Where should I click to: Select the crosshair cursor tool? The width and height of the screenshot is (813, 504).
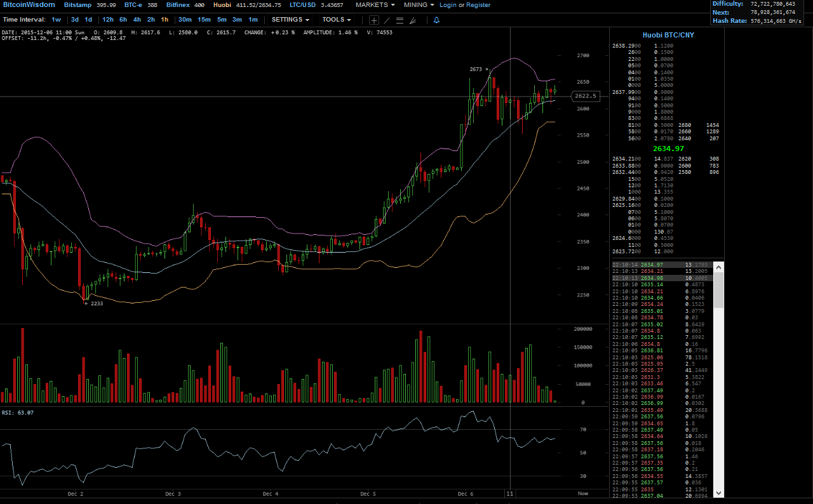point(374,20)
